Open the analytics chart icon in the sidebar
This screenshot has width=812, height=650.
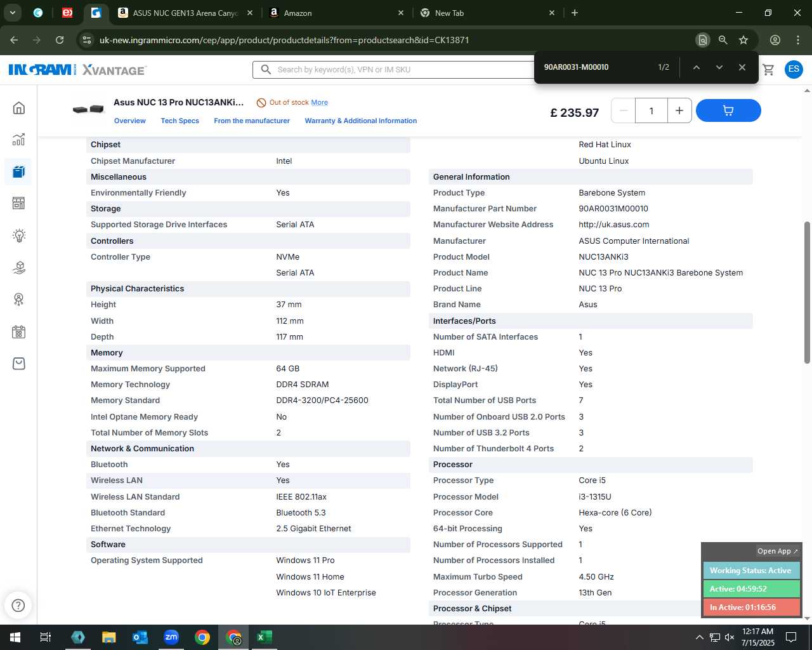tap(19, 140)
